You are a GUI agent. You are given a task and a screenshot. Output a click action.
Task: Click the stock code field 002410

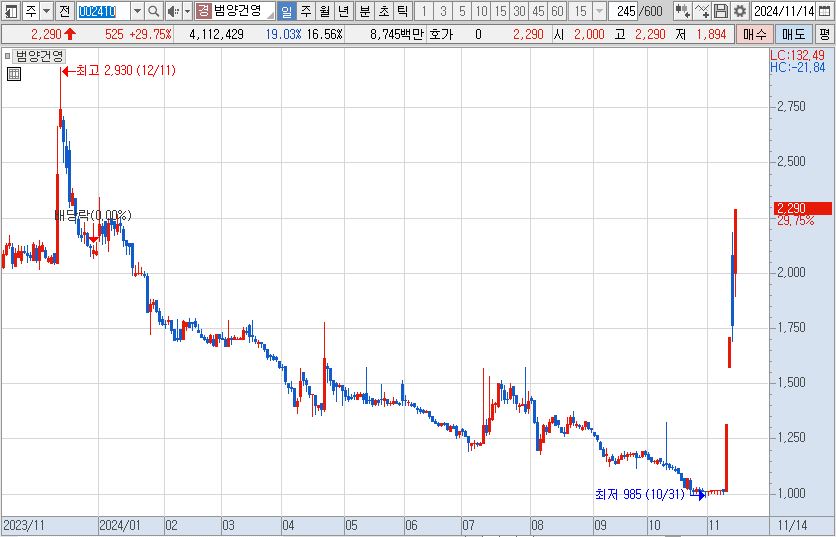coord(103,11)
